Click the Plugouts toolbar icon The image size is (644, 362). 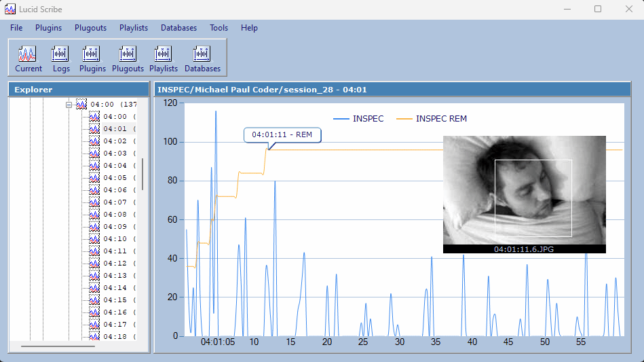[x=128, y=58]
